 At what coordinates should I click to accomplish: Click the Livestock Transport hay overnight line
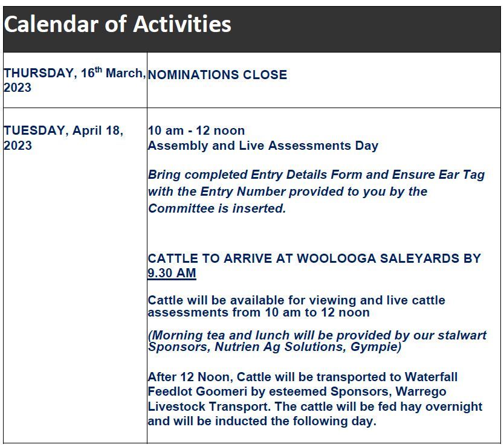[315, 406]
